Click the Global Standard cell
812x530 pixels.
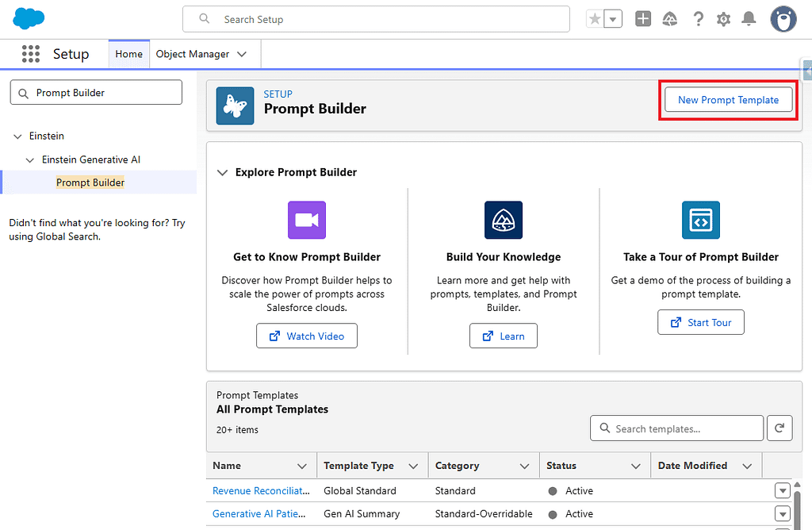pos(360,490)
